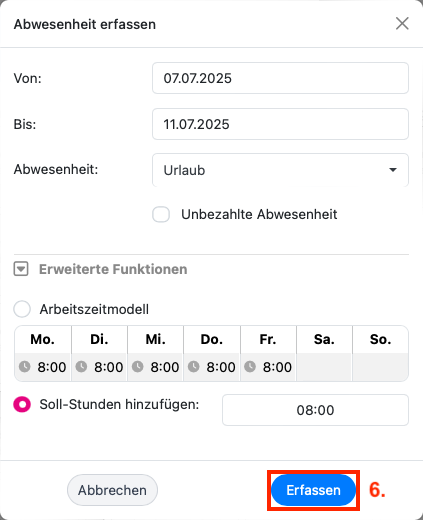Cancel with the Abbrechen button

pyautogui.click(x=112, y=490)
